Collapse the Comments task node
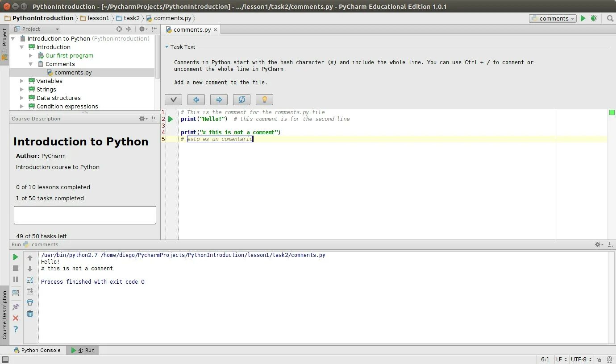The width and height of the screenshot is (616, 364). (30, 64)
